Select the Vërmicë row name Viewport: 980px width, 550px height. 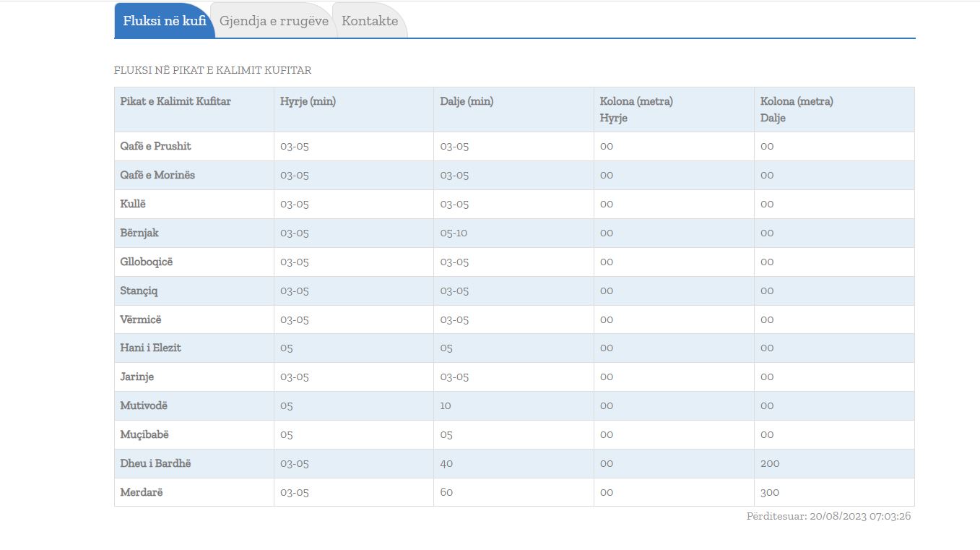pos(141,319)
